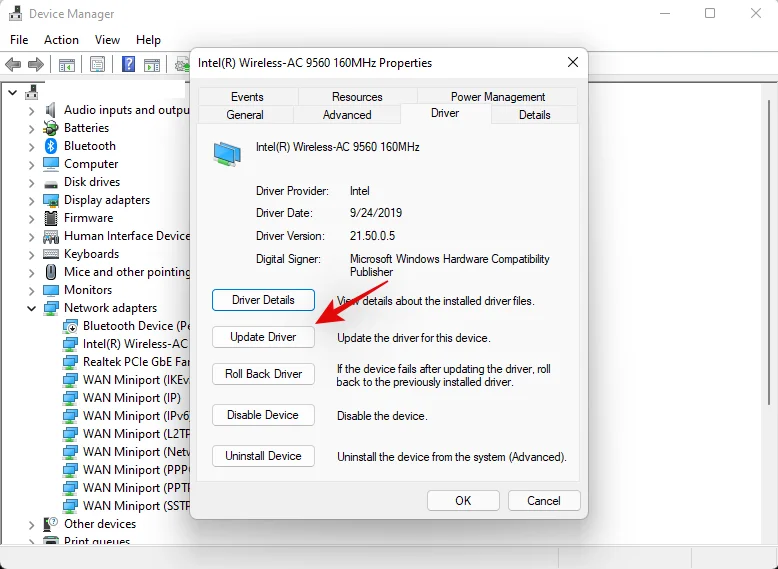This screenshot has height=569, width=778.
Task: Toggle the Show/Hide Action Pane toolbar icon
Action: pyautogui.click(x=152, y=64)
